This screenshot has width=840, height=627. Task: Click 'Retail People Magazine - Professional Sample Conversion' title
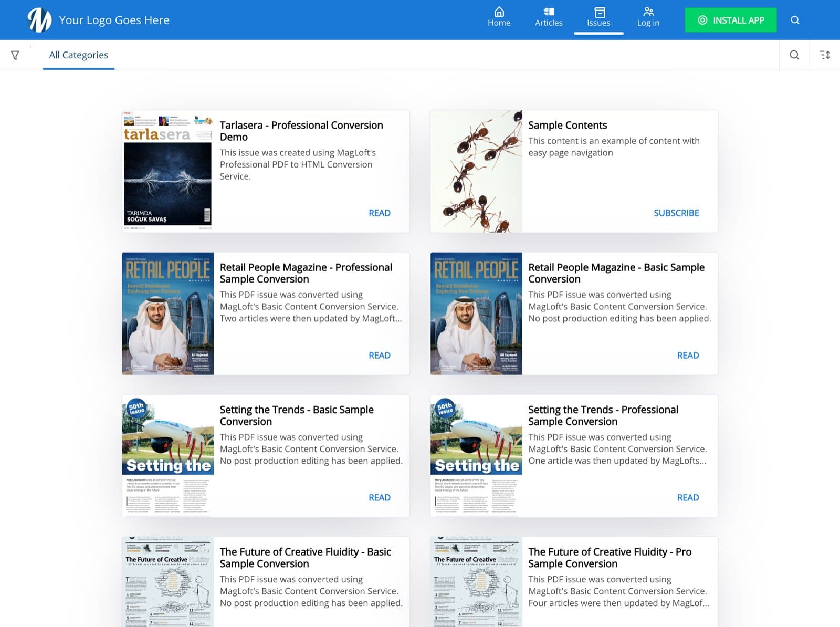(306, 274)
